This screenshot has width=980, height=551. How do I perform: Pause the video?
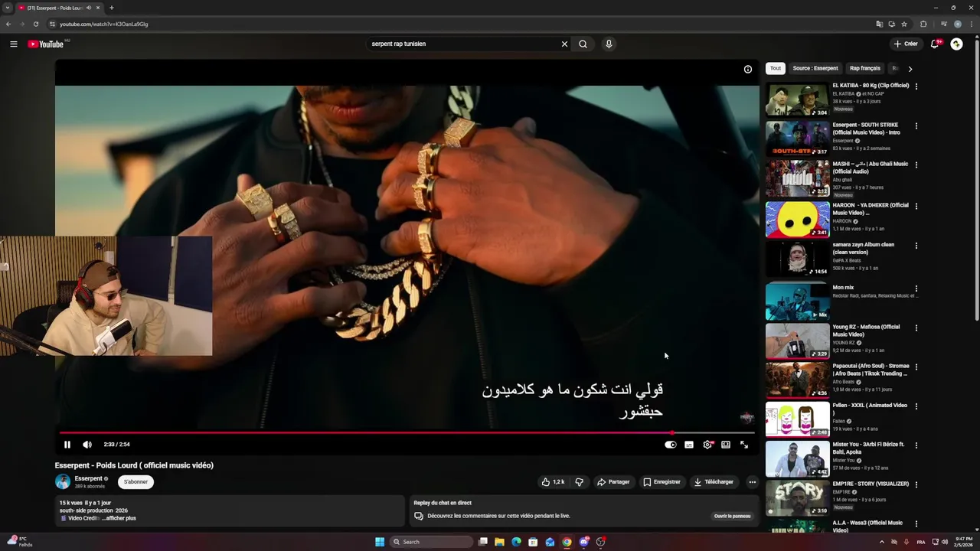67,445
